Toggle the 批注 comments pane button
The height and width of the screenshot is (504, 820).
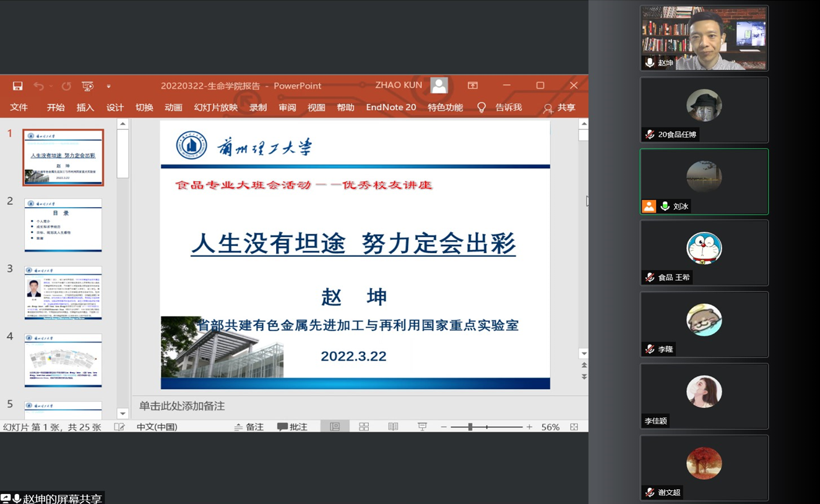[292, 427]
